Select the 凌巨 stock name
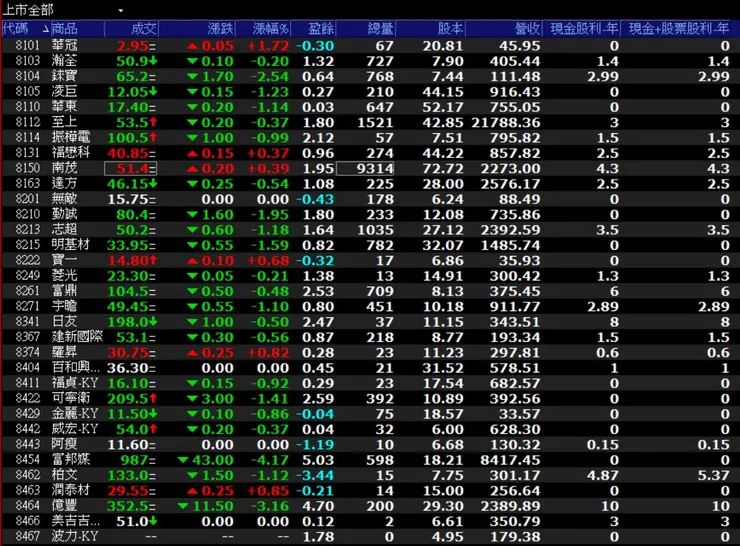 (x=64, y=92)
